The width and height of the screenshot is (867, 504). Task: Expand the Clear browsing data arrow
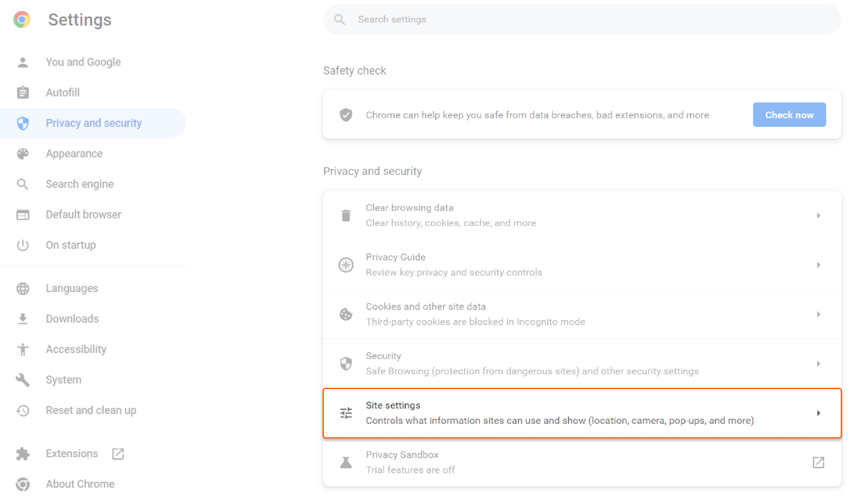[x=818, y=216]
